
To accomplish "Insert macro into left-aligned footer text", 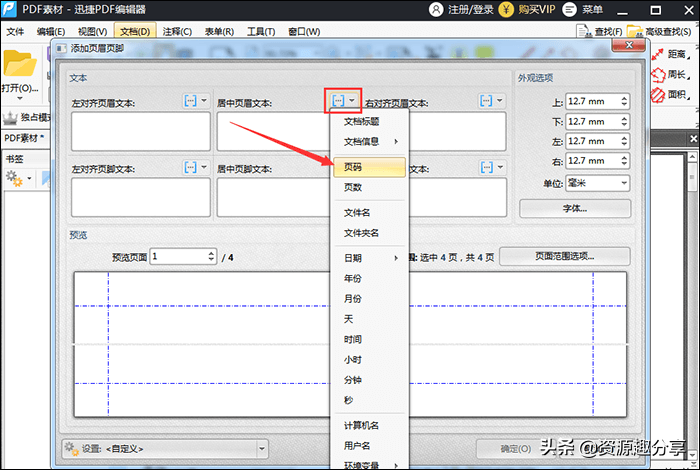I will pyautogui.click(x=191, y=167).
